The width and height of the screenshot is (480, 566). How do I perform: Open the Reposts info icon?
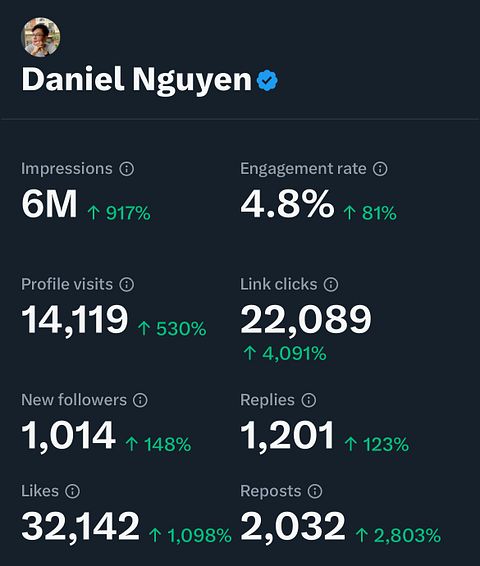(x=315, y=491)
